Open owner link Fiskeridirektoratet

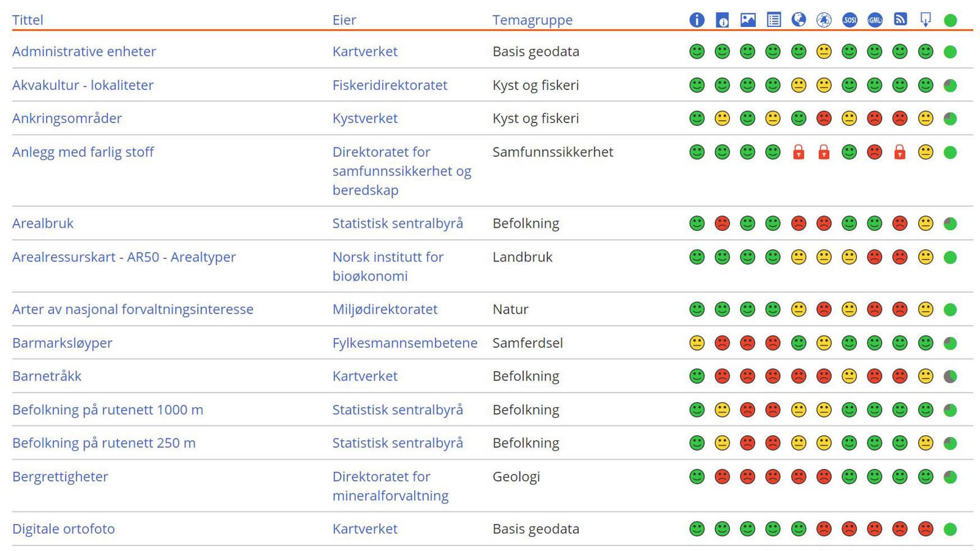pos(390,85)
